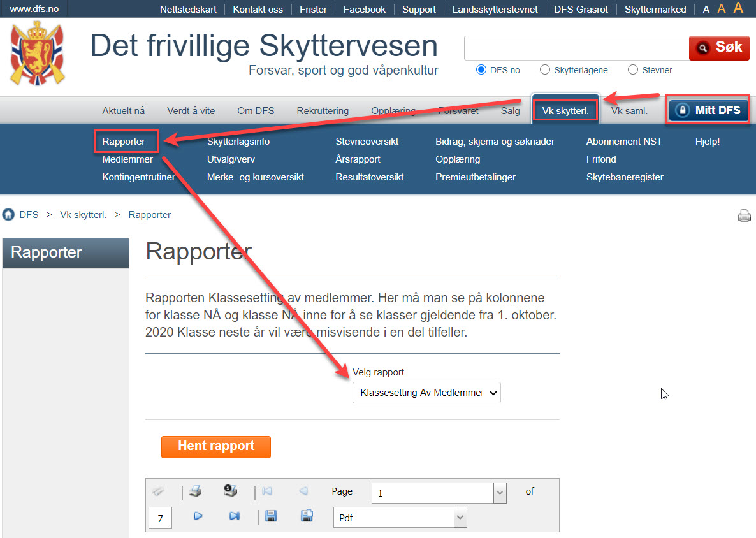Viewport: 756px width, 538px height.
Task: Open the Landsskytterstevnet top link
Action: click(495, 9)
